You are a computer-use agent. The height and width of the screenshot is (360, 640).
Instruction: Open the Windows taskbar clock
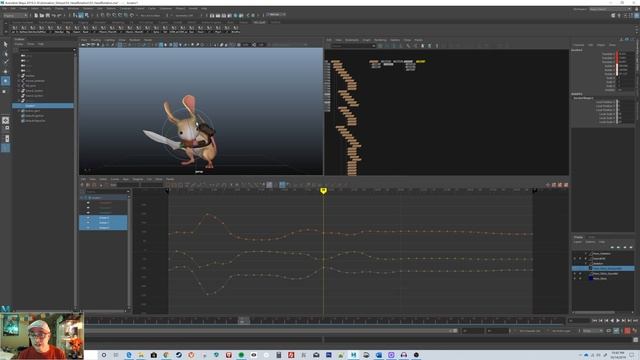click(618, 355)
